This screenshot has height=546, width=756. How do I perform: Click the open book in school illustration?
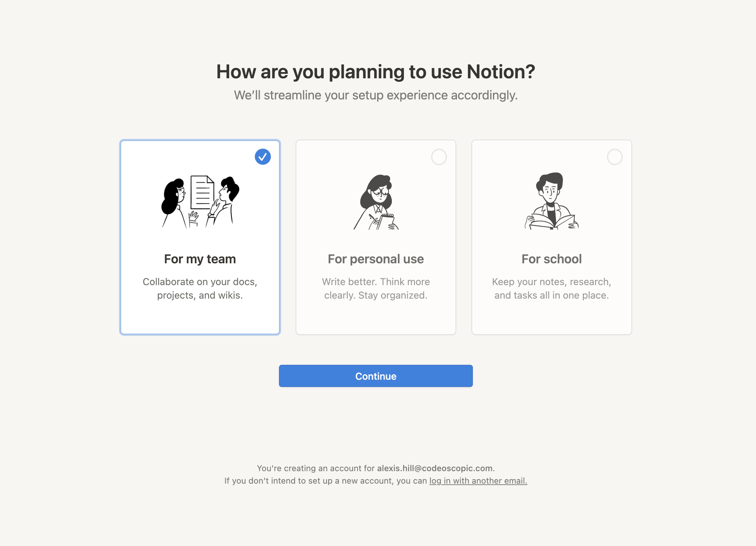pyautogui.click(x=552, y=222)
